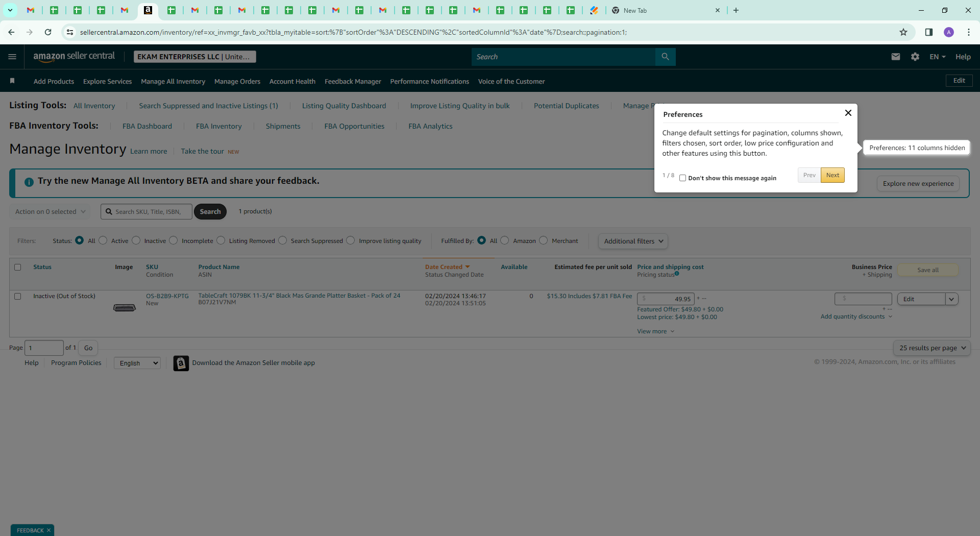This screenshot has width=980, height=536.
Task: Open Feedback Manager menu item
Action: click(x=353, y=81)
